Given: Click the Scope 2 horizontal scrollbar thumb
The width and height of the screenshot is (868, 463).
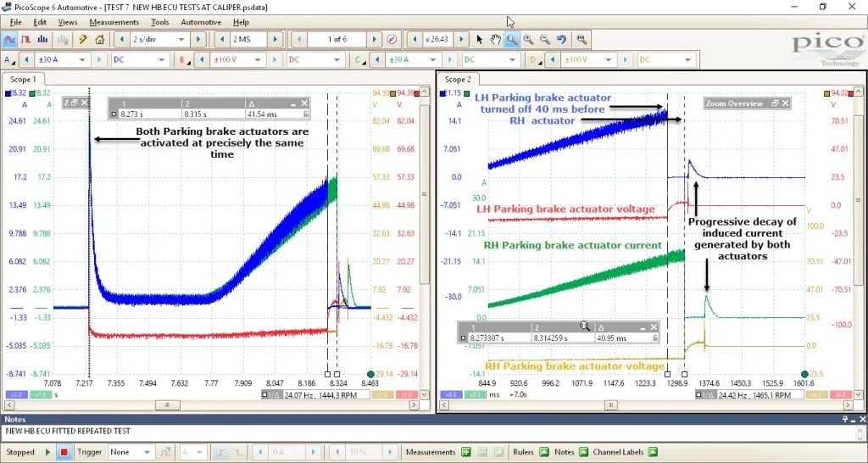Looking at the screenshot, I should 610,405.
